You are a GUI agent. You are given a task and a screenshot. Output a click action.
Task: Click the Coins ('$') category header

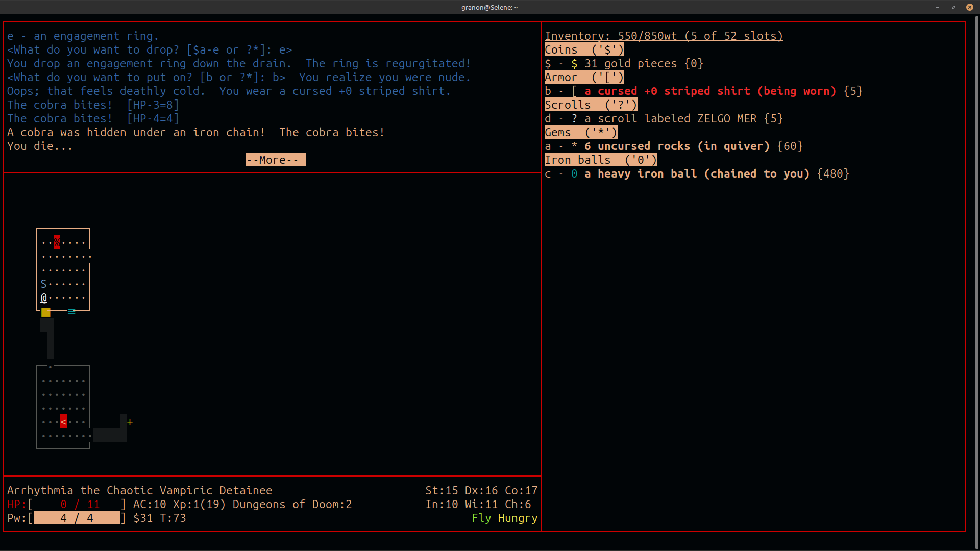[x=584, y=49]
